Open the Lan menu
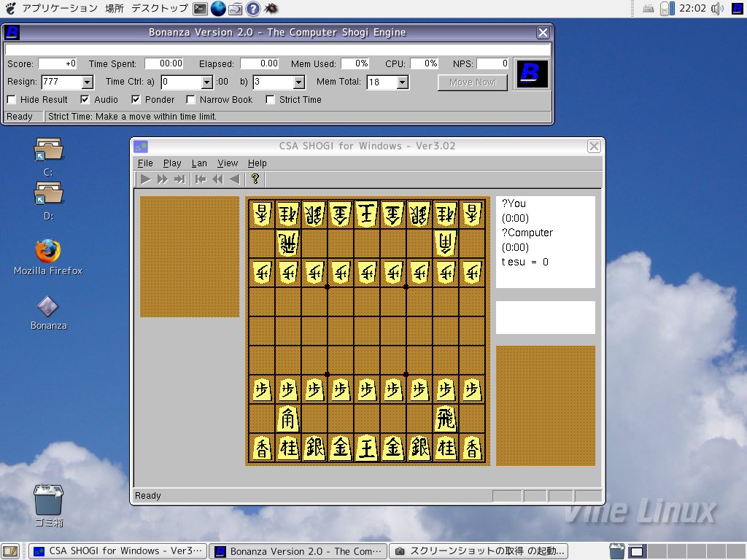The height and width of the screenshot is (560, 747). click(199, 163)
